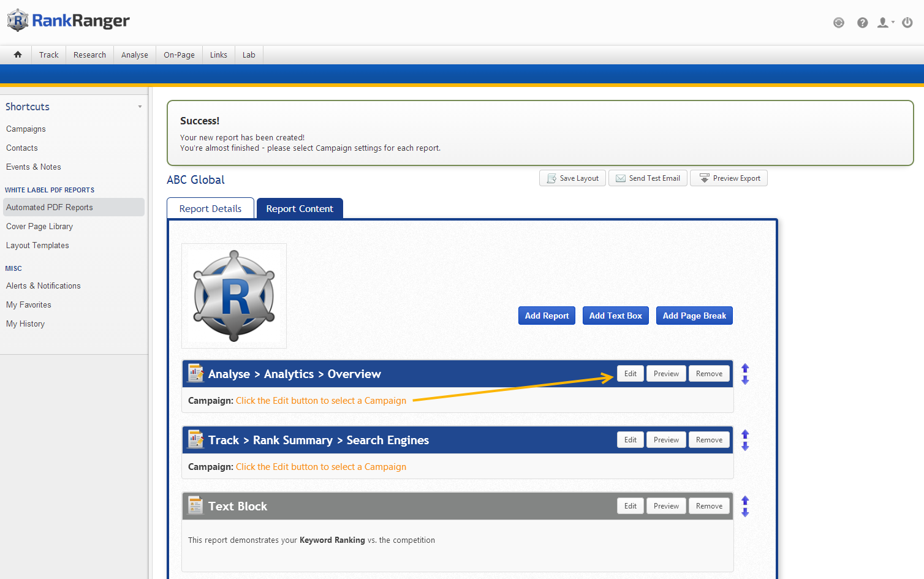The height and width of the screenshot is (579, 924).
Task: Switch to the Report Details tab
Action: (210, 208)
